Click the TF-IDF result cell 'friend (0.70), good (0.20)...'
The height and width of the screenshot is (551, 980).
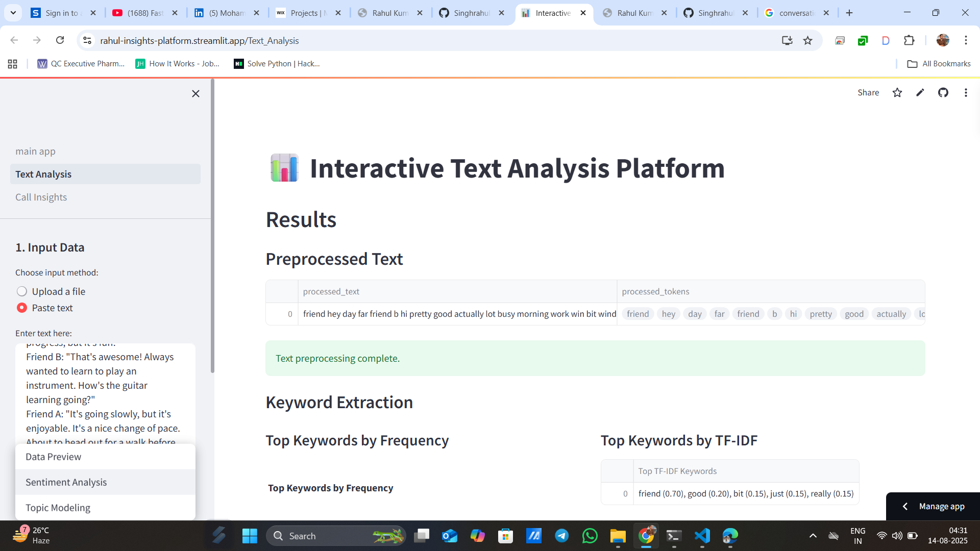746,493
